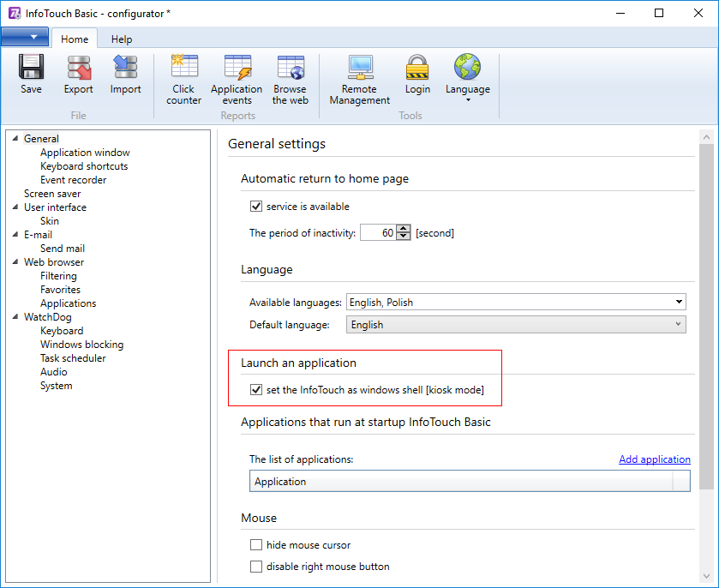Select Favorites in tree

tap(60, 290)
